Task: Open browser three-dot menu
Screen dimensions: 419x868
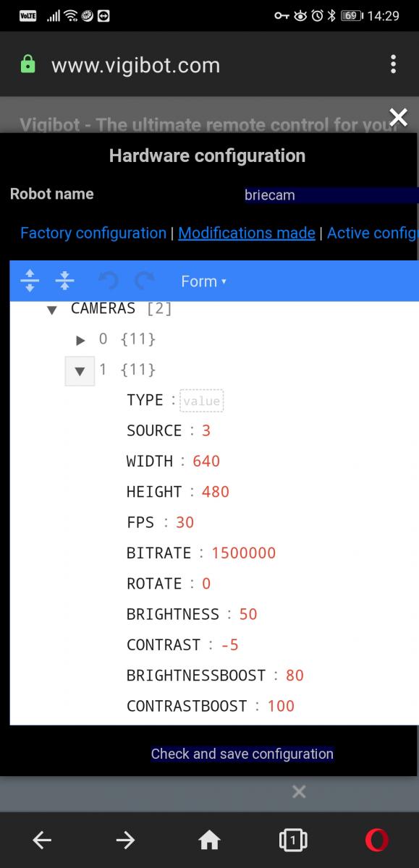Action: (393, 64)
